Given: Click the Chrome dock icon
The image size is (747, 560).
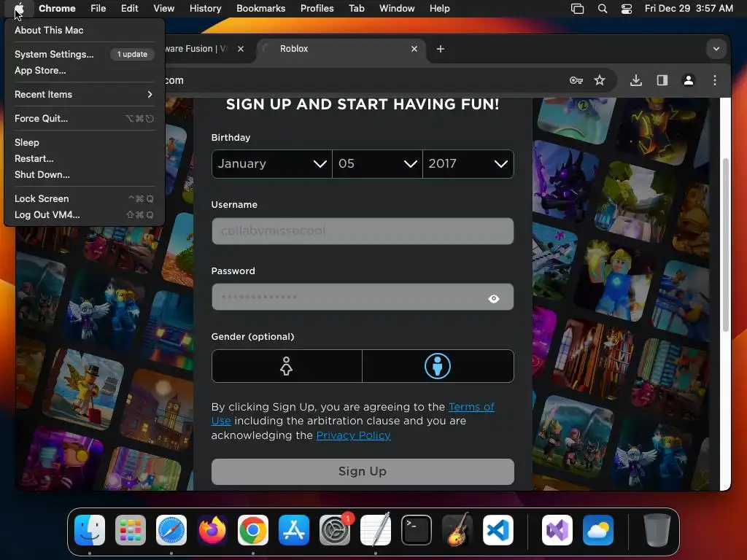Looking at the screenshot, I should (253, 530).
